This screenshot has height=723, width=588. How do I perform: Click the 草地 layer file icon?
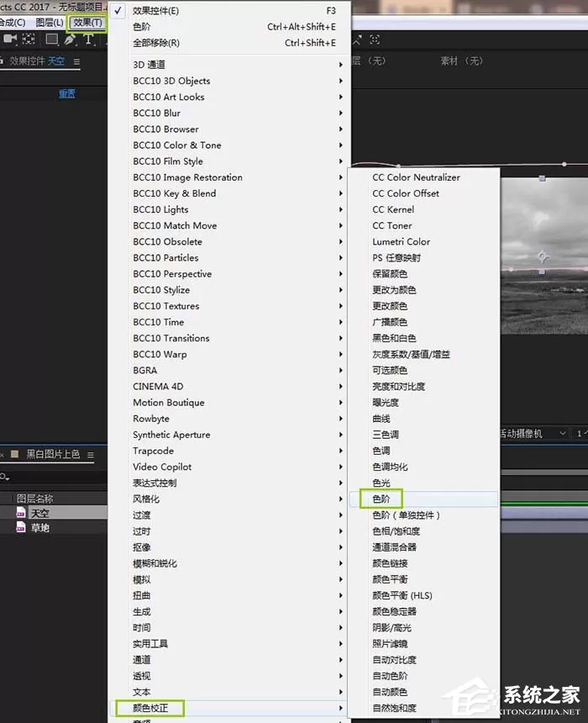pos(21,527)
